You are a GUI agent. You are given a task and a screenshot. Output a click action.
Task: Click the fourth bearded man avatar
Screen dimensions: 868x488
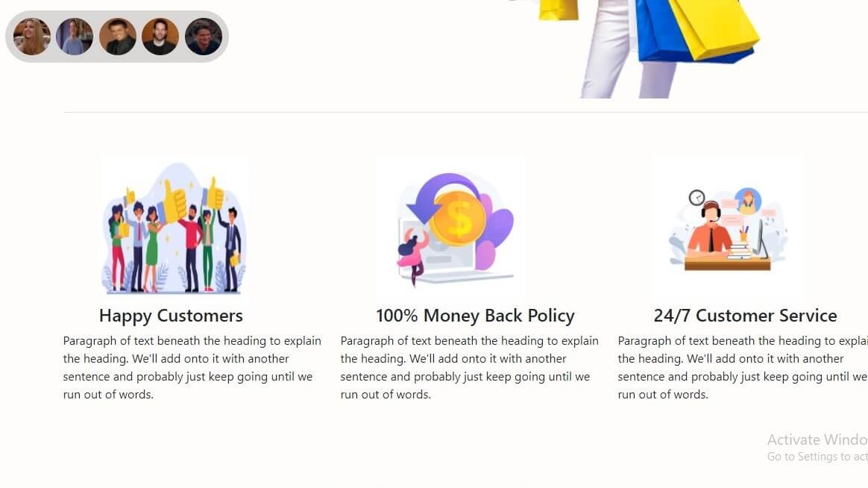click(x=160, y=37)
